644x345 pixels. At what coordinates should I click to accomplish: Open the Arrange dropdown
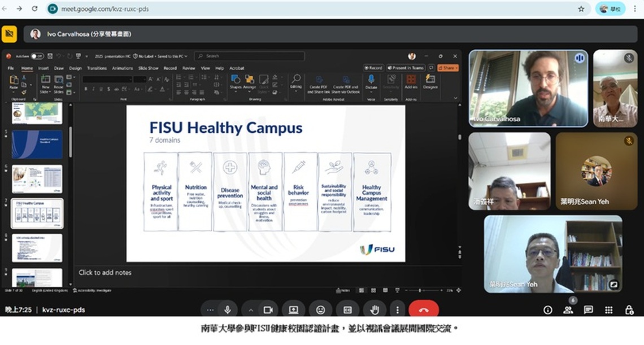click(x=249, y=82)
